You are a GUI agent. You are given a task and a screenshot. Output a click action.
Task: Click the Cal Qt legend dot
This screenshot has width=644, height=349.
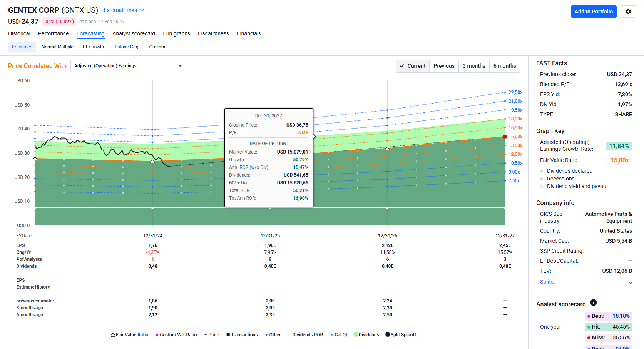(x=332, y=335)
